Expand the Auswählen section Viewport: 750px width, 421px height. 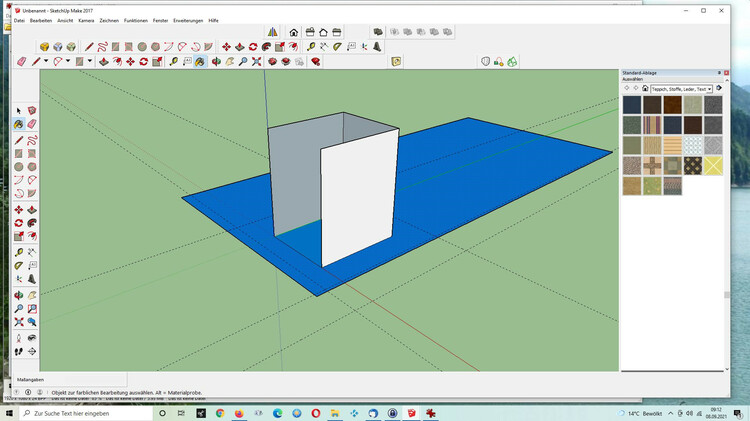coord(633,79)
